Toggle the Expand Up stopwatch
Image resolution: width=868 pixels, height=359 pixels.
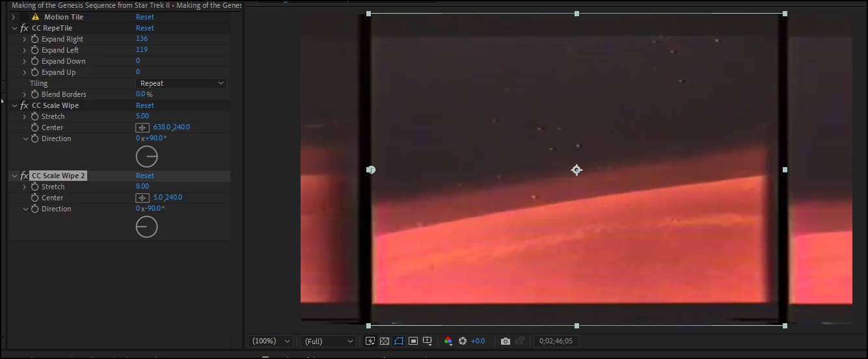35,72
